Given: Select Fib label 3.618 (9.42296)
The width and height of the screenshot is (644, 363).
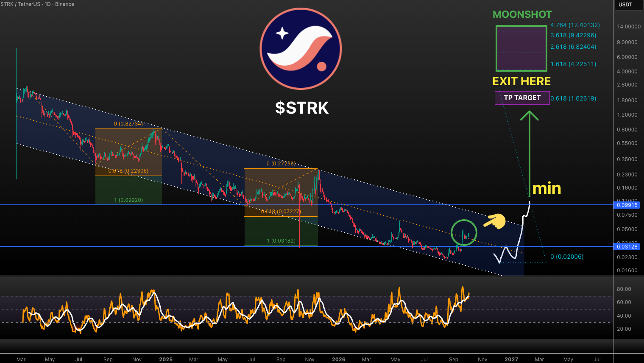Looking at the screenshot, I should [573, 35].
